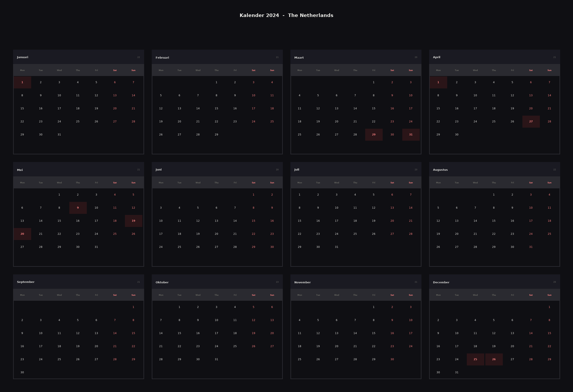This screenshot has width=573, height=392.
Task: Click 29 Maart Good Friday
Action: pos(374,135)
